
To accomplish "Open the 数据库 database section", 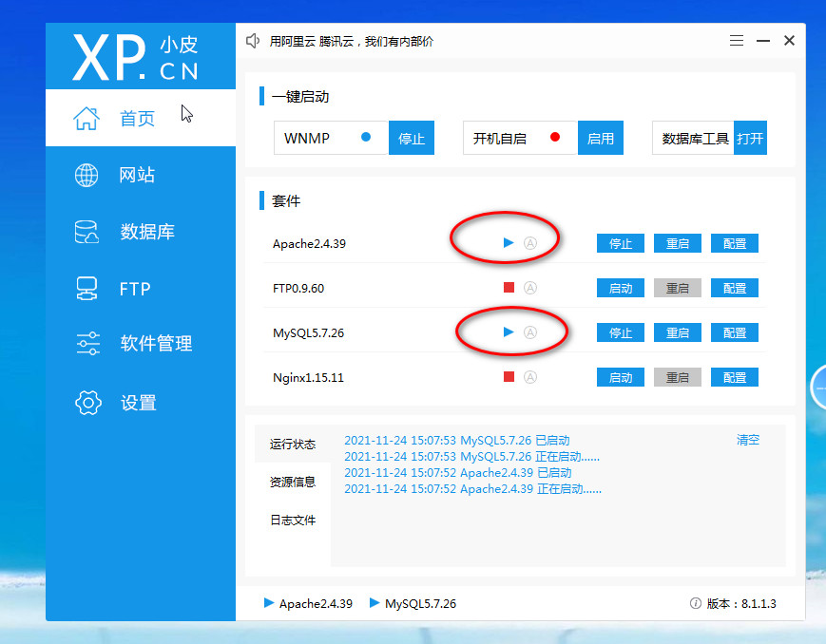I will (140, 232).
